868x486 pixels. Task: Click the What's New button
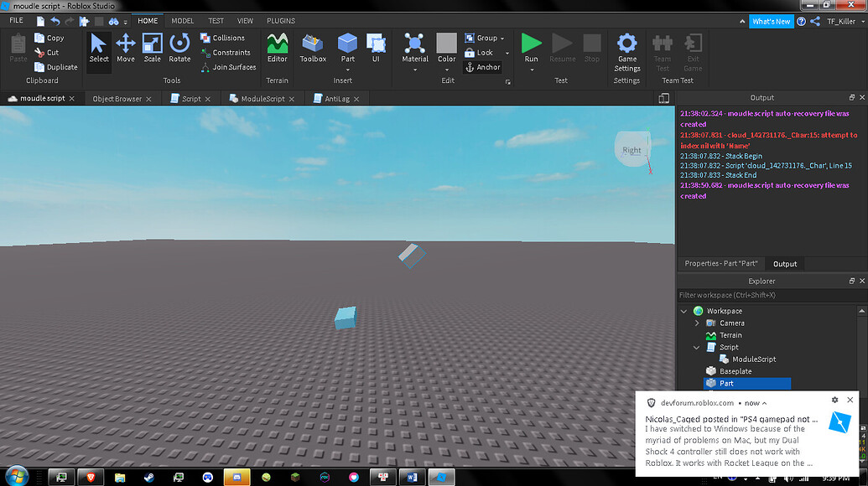pyautogui.click(x=771, y=20)
